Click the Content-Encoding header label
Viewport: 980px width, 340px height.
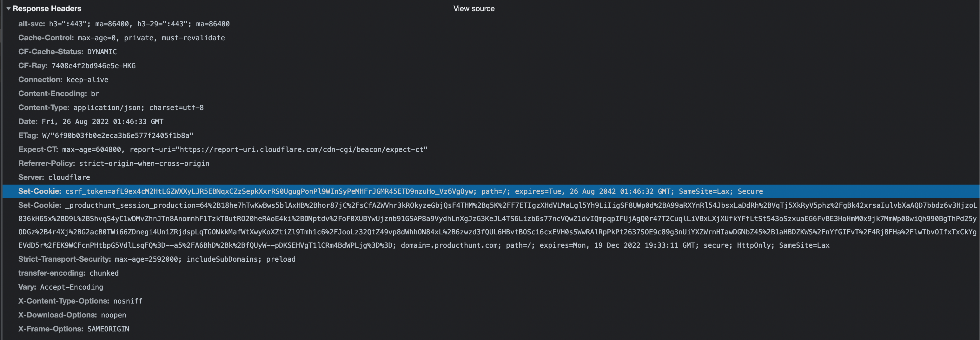pyautogui.click(x=52, y=94)
